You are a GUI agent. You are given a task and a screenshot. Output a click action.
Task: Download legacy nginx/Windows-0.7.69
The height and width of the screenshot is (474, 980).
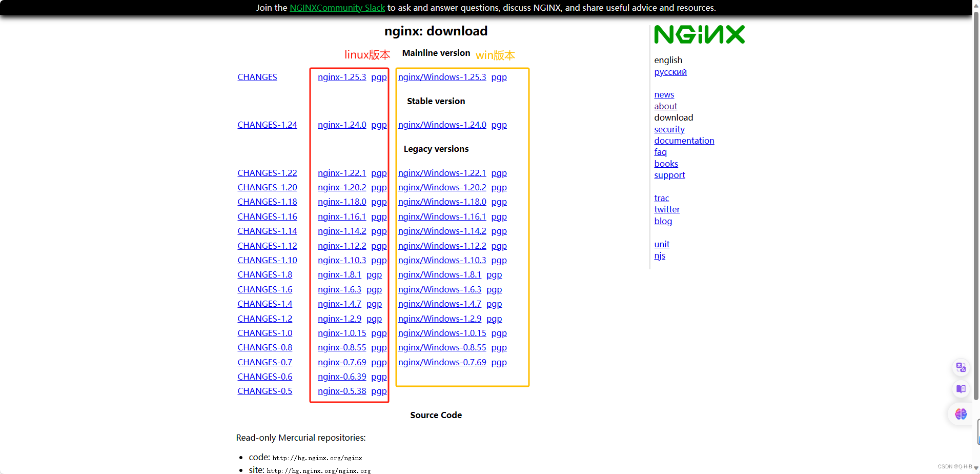tap(442, 362)
